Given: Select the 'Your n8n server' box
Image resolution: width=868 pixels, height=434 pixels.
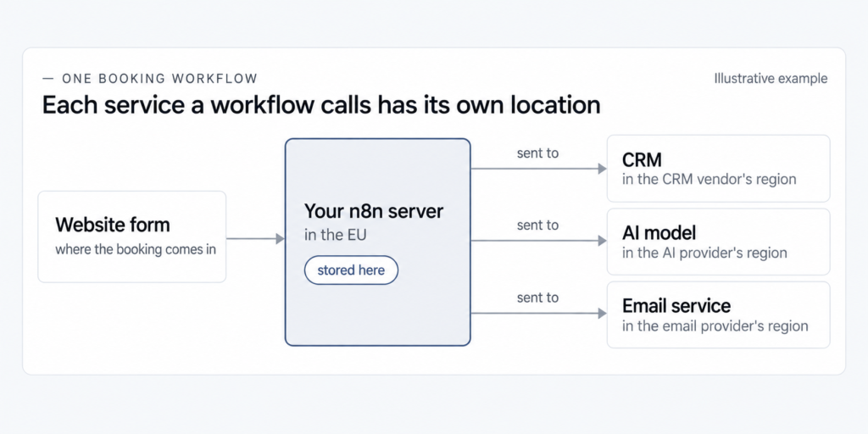Looking at the screenshot, I should (x=377, y=242).
